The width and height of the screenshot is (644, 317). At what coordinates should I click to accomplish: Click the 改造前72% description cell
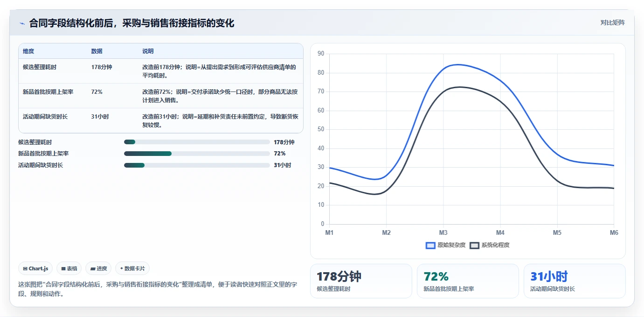pos(220,96)
